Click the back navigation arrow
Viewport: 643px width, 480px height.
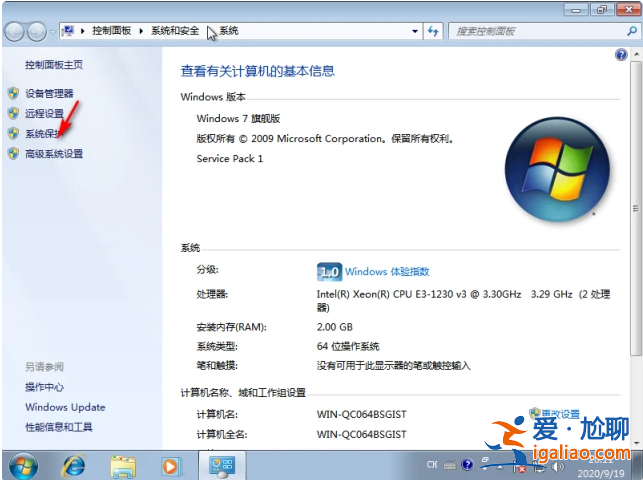point(15,32)
